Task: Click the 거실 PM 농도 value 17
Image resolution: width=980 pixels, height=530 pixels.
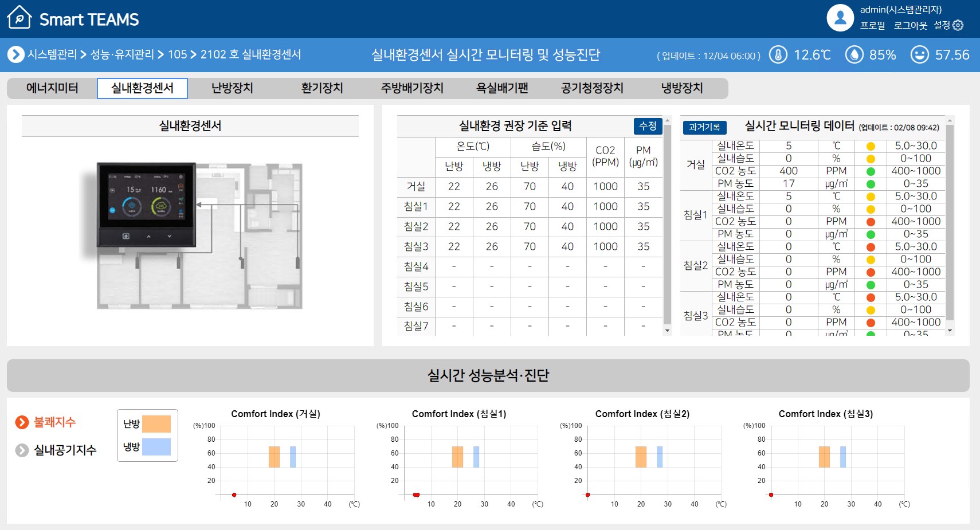Action: (x=789, y=184)
